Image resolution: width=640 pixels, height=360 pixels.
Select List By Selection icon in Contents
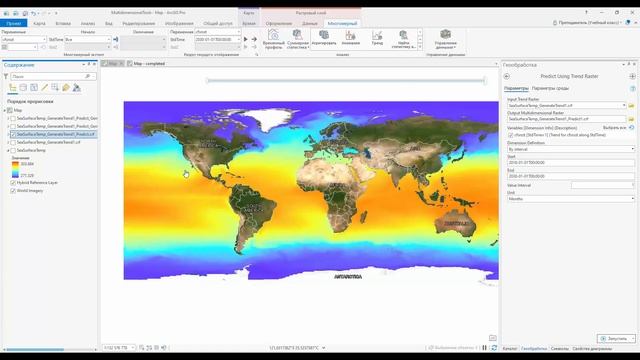pyautogui.click(x=34, y=88)
